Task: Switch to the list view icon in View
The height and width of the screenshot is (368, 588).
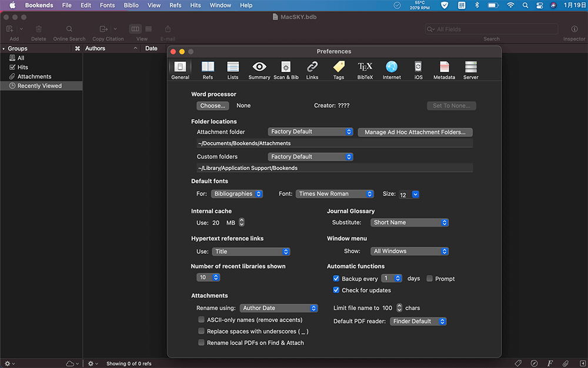Action: click(x=149, y=29)
